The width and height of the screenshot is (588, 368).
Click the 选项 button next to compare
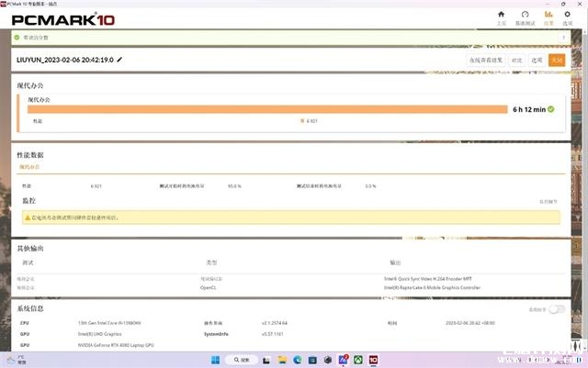tap(537, 60)
